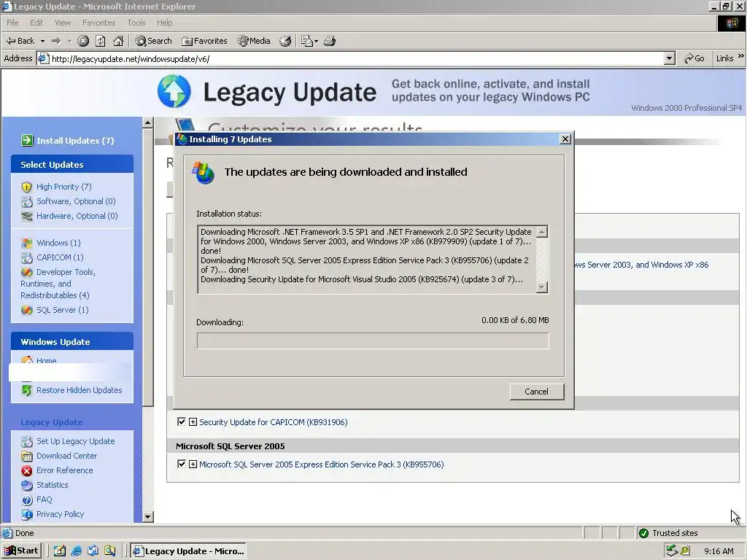Open the Tools menu
The height and width of the screenshot is (560, 747).
pyautogui.click(x=136, y=23)
